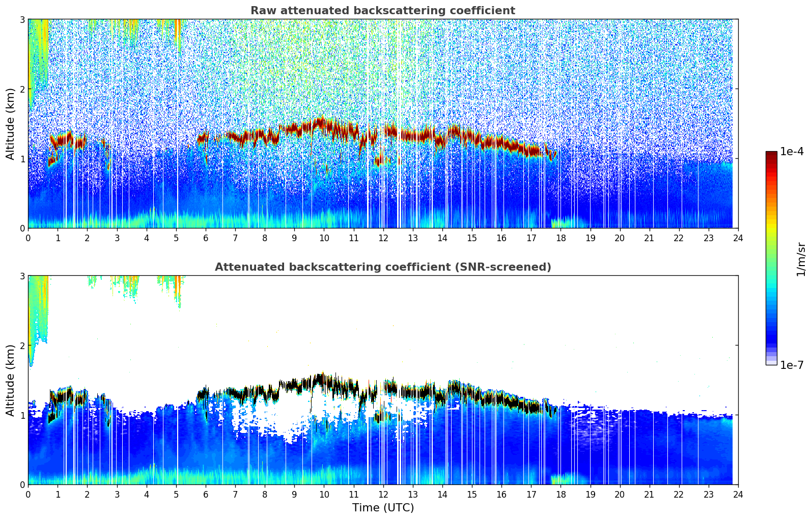The width and height of the screenshot is (812, 519).
Task: Click the 'Attenuated backscattering coefficient (SNR-screened)' title
Action: click(x=382, y=267)
